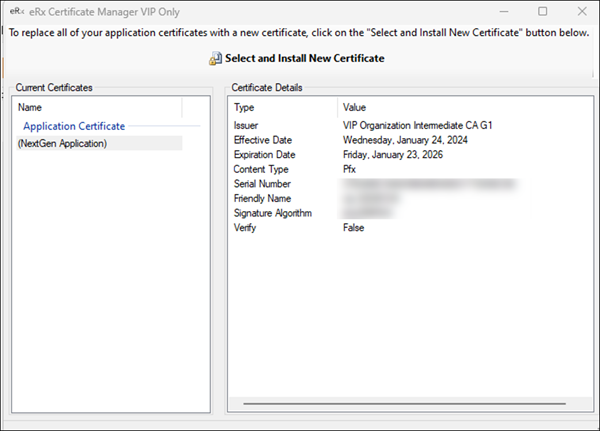Select the Effective Date row label

[263, 140]
